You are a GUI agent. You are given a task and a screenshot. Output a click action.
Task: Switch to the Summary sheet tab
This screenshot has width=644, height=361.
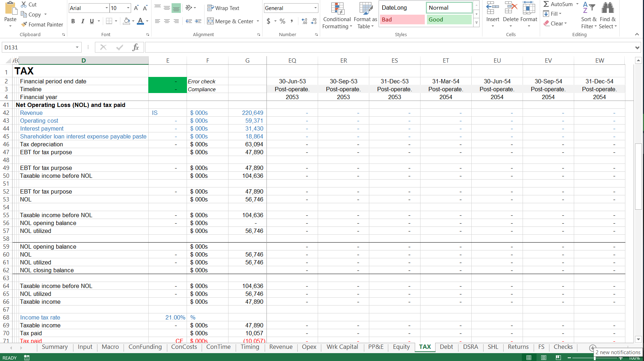pos(54,347)
